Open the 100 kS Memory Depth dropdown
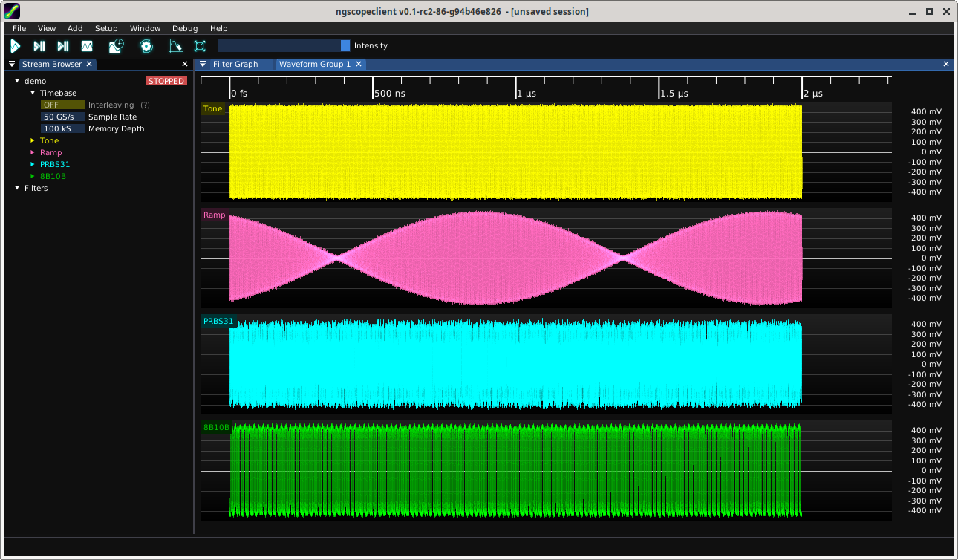The image size is (958, 560). (x=63, y=129)
